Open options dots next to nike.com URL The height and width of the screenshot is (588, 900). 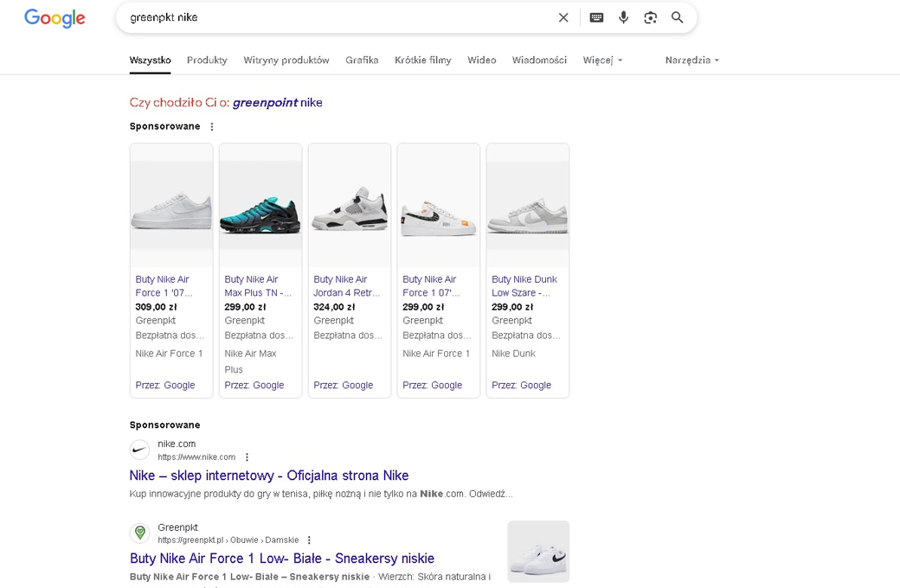tap(247, 457)
